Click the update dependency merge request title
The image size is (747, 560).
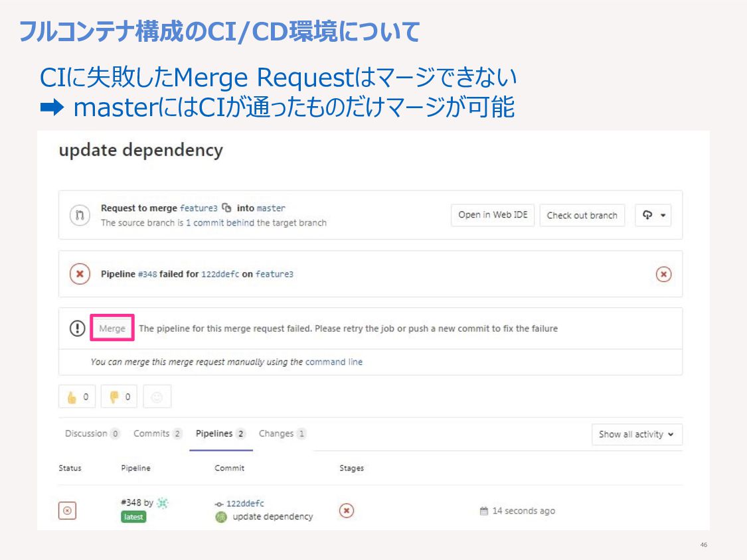click(x=141, y=151)
